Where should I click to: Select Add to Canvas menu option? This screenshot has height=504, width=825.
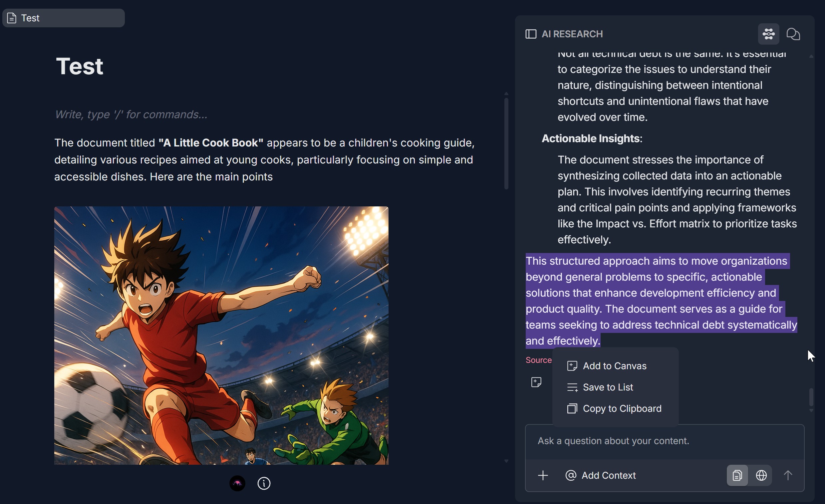(x=614, y=366)
